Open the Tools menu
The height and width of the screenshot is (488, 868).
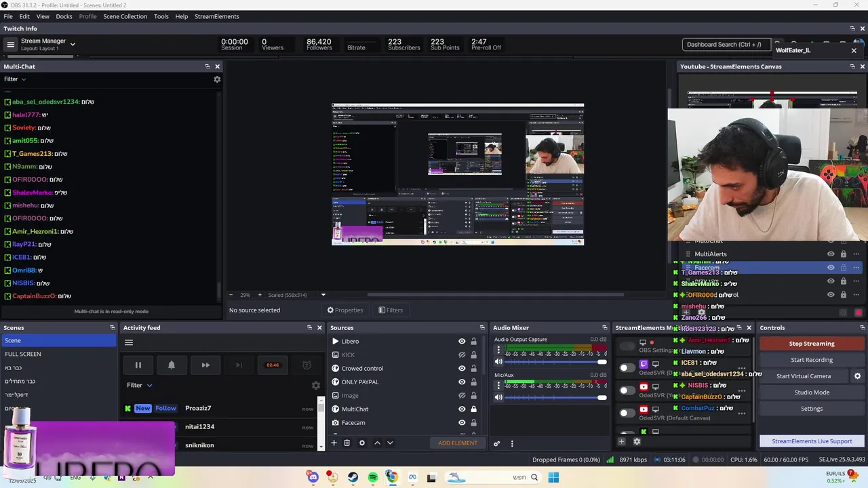pos(161,16)
